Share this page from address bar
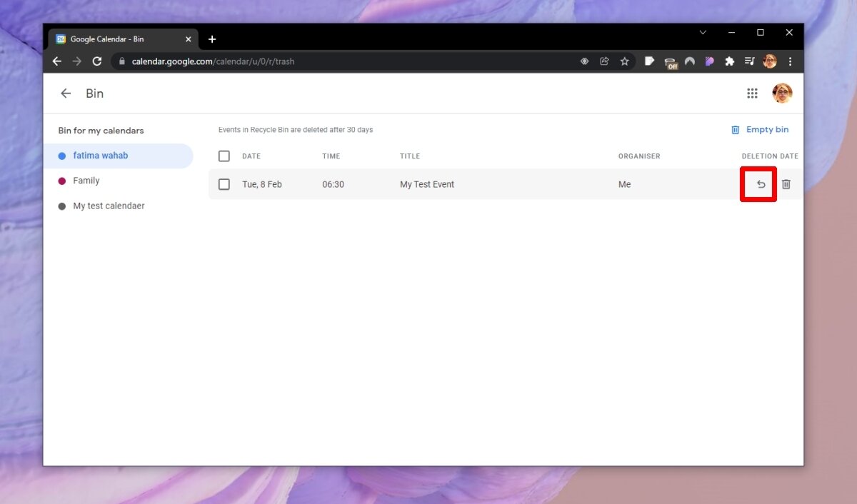The image size is (857, 504). point(604,61)
